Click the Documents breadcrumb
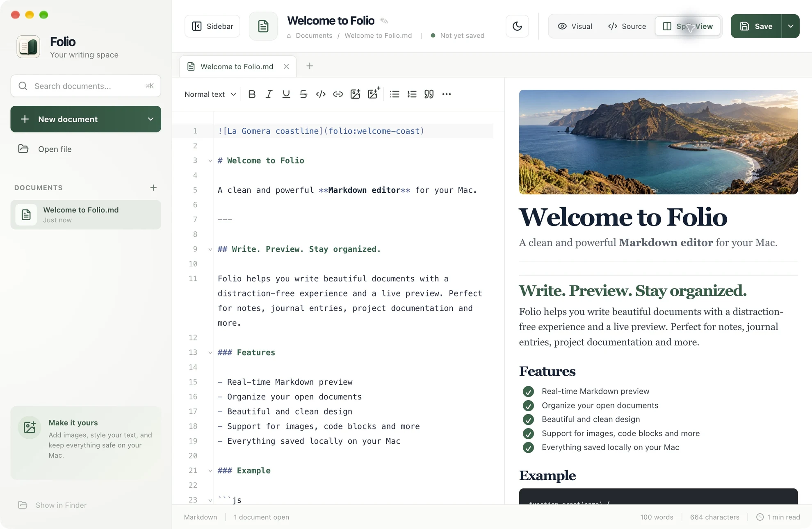This screenshot has height=529, width=812. pos(314,36)
